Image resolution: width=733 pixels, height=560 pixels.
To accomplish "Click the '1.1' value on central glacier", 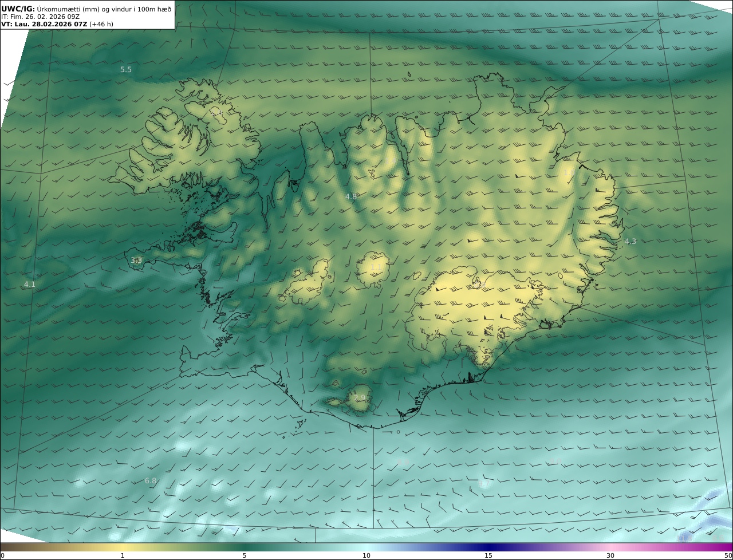I will click(x=376, y=267).
